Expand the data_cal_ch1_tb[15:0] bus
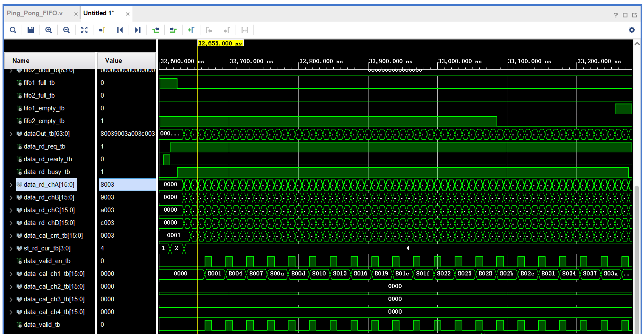644x334 pixels. tap(11, 274)
